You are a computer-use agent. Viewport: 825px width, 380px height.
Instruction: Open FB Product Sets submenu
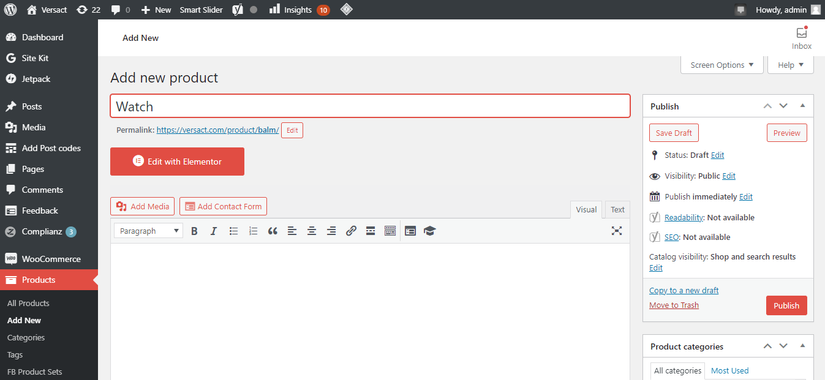pyautogui.click(x=34, y=372)
